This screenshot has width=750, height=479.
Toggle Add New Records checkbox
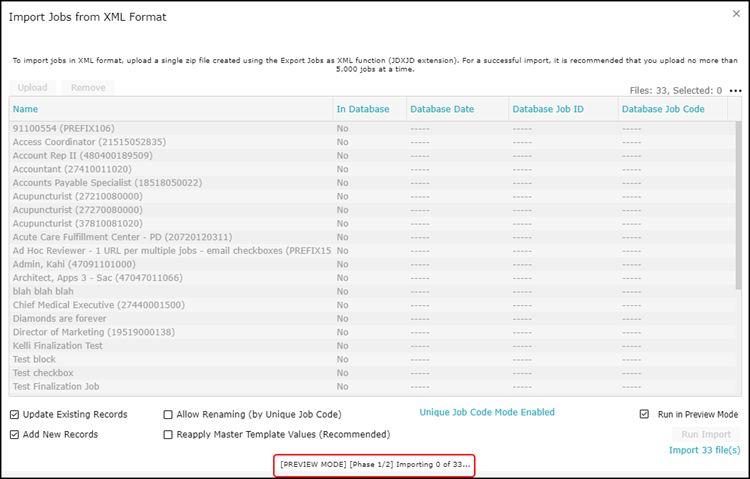[x=14, y=435]
